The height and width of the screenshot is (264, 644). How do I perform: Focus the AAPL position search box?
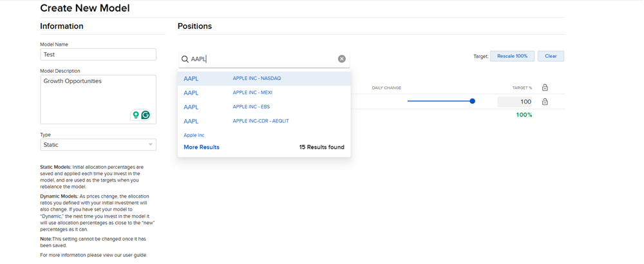click(264, 59)
